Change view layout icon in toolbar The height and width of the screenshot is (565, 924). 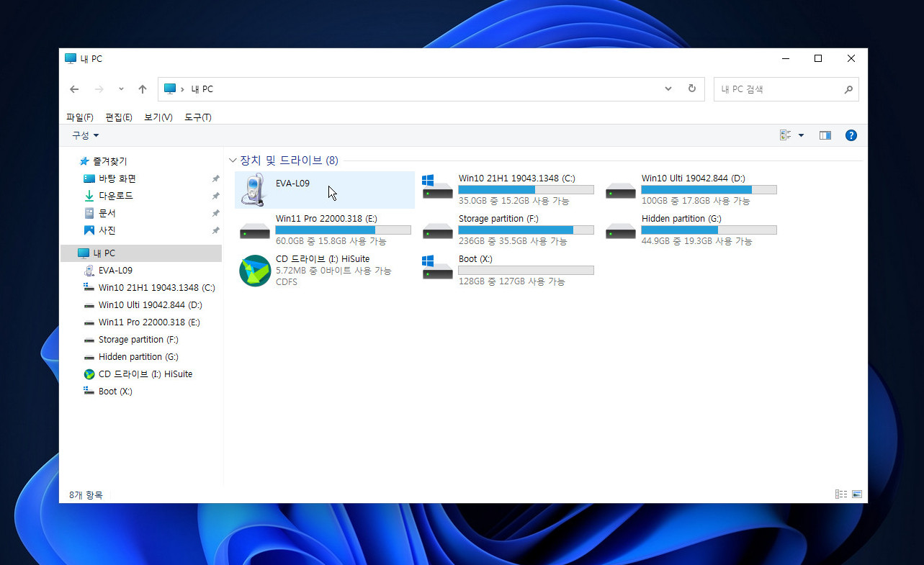point(786,135)
